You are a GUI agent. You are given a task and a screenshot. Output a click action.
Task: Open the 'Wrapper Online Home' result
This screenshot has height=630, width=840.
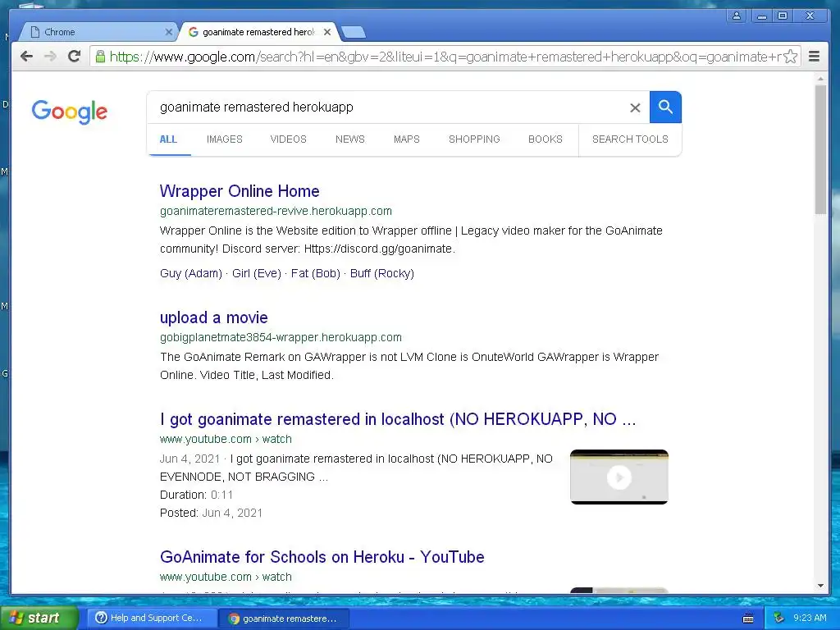pos(240,191)
